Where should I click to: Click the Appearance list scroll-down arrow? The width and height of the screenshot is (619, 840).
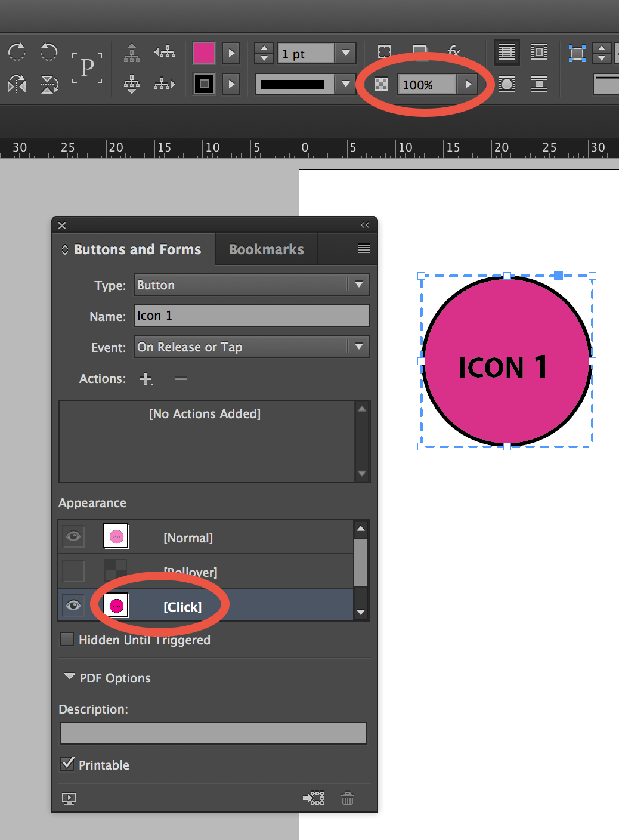361,612
